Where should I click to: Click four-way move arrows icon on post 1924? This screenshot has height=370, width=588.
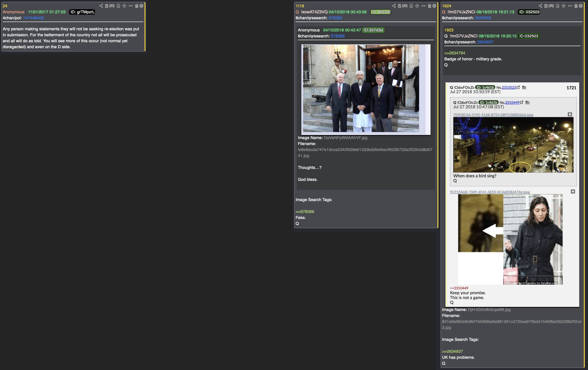click(563, 6)
